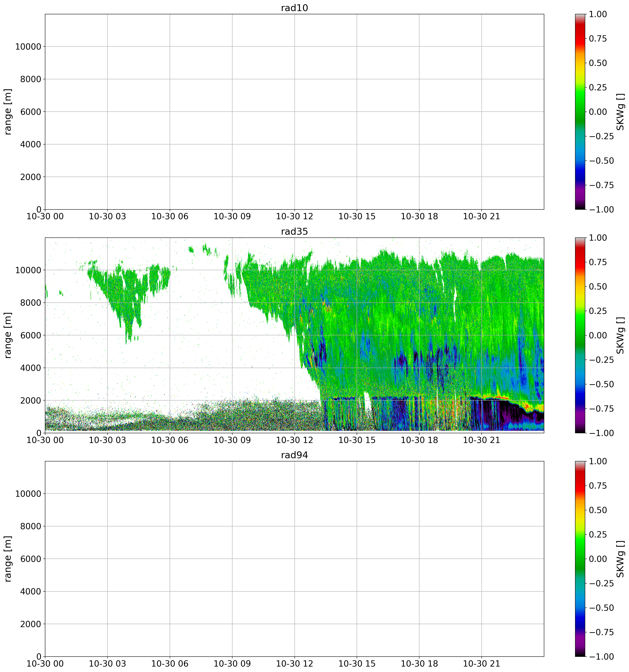Click the rad35 plot title
This screenshot has width=629, height=672.
click(294, 232)
